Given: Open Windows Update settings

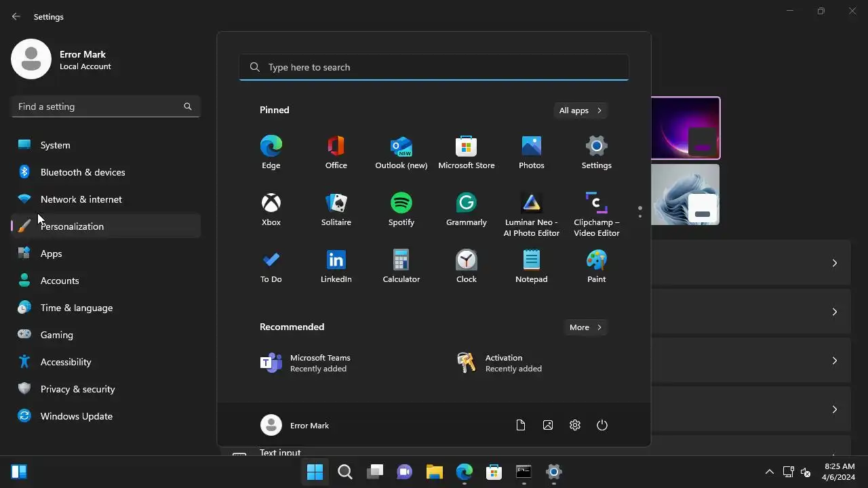Looking at the screenshot, I should click(x=106, y=416).
